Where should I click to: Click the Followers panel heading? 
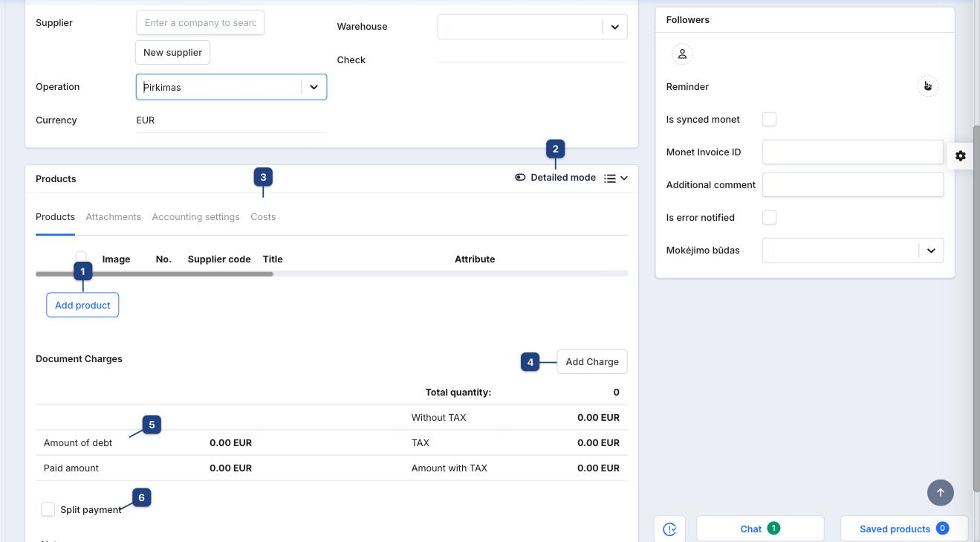click(x=688, y=20)
